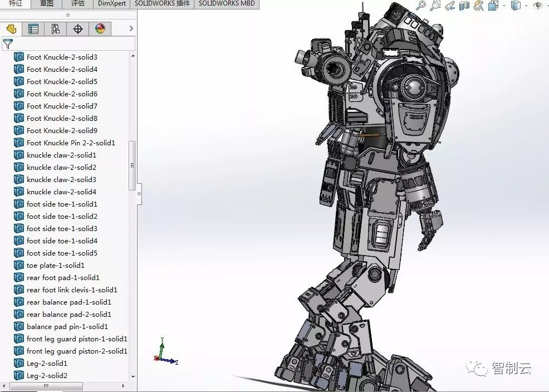Expand the View Orientation dropdown arrow
Viewport: 549px width, 392px height.
coord(504,6)
